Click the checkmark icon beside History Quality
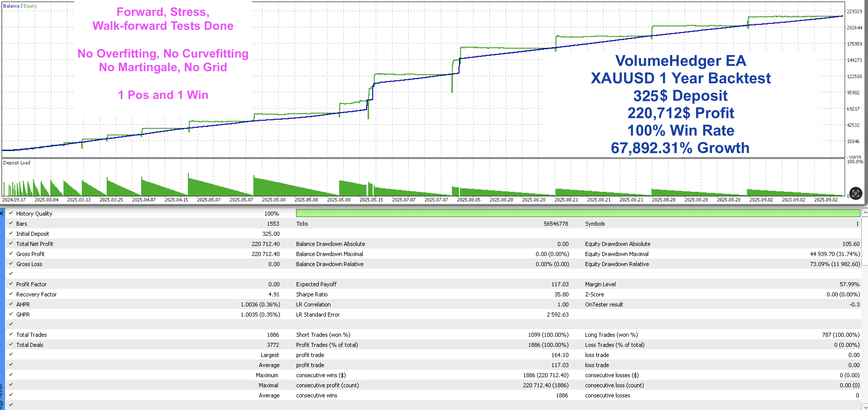The image size is (868, 410). click(x=11, y=213)
